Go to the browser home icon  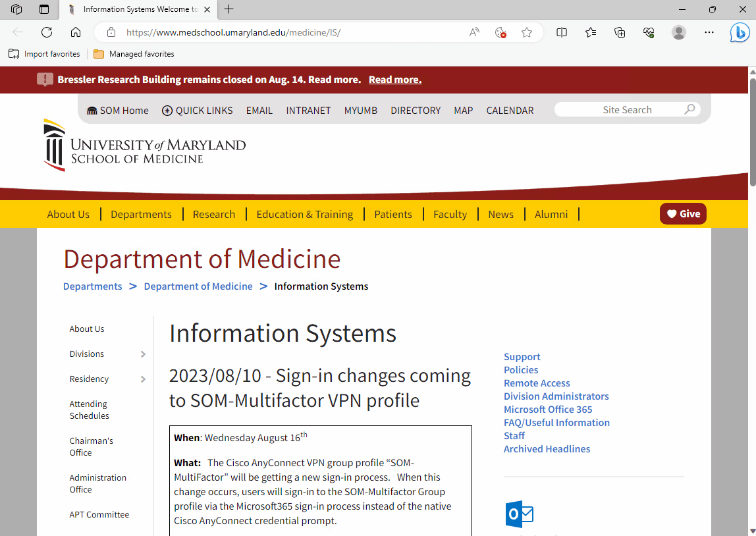tap(76, 32)
